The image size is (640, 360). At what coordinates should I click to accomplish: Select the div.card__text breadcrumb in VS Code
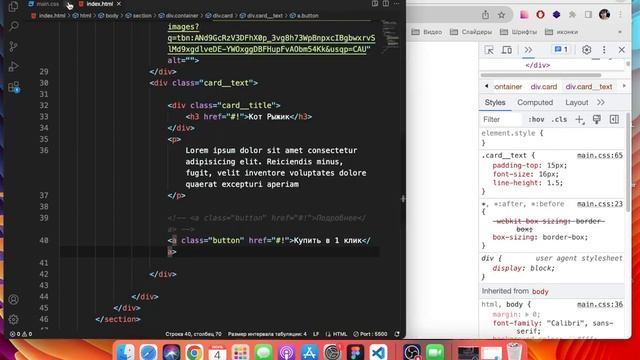261,16
